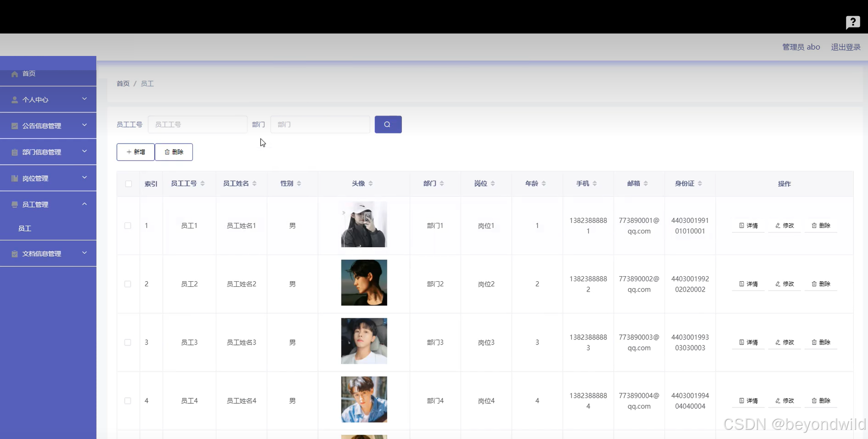Focus the 员工工号 search field
The height and width of the screenshot is (439, 868).
pyautogui.click(x=198, y=124)
